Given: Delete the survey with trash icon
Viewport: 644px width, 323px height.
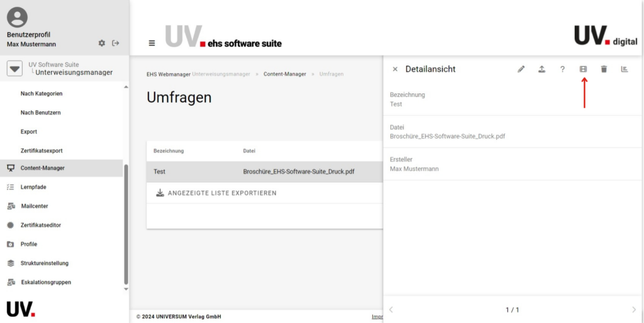Looking at the screenshot, I should (x=604, y=69).
